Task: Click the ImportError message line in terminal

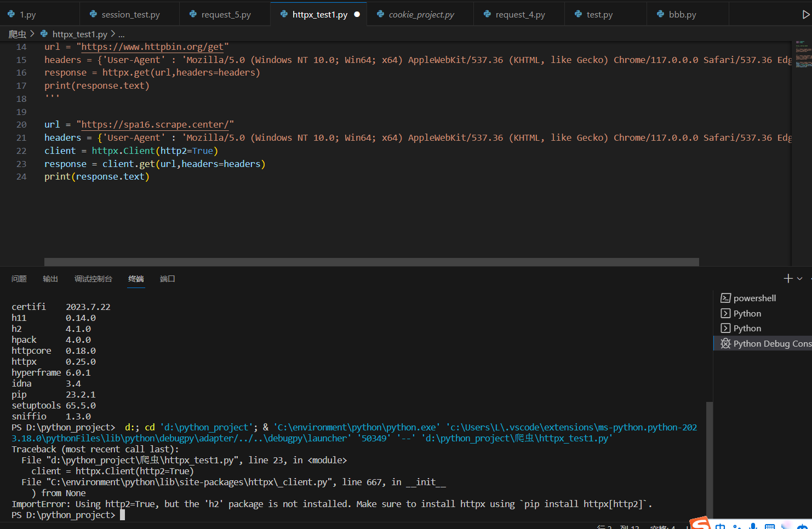Action: coord(332,504)
